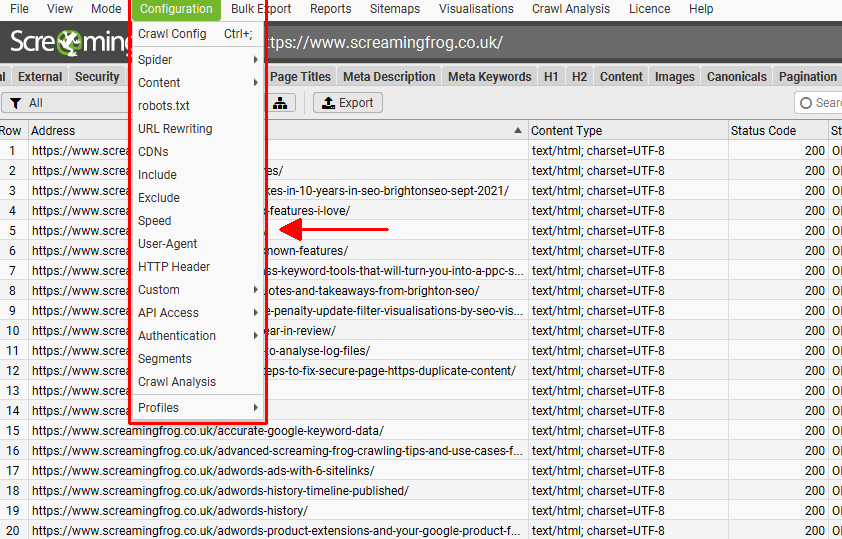Viewport: 842px width, 539px height.
Task: Switch to the Security tab
Action: click(97, 77)
